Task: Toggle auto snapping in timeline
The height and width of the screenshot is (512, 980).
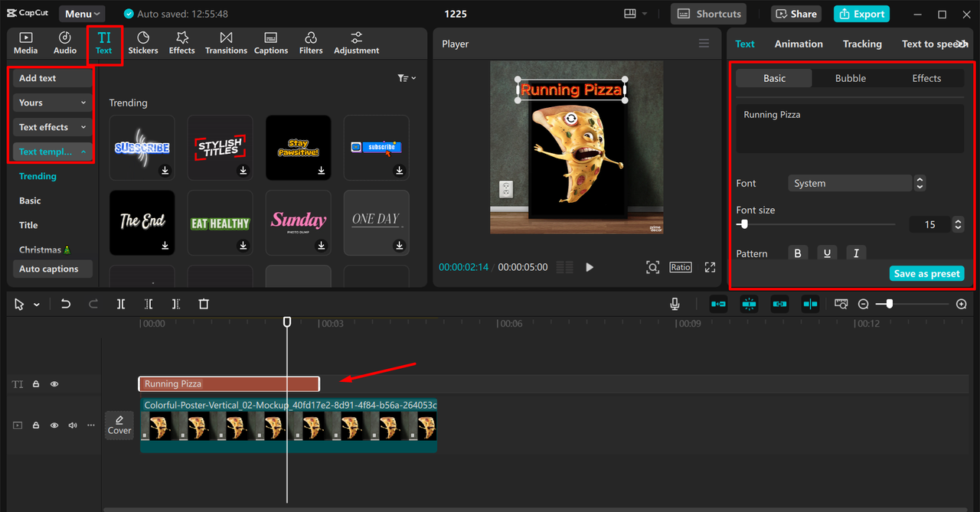Action: [749, 304]
